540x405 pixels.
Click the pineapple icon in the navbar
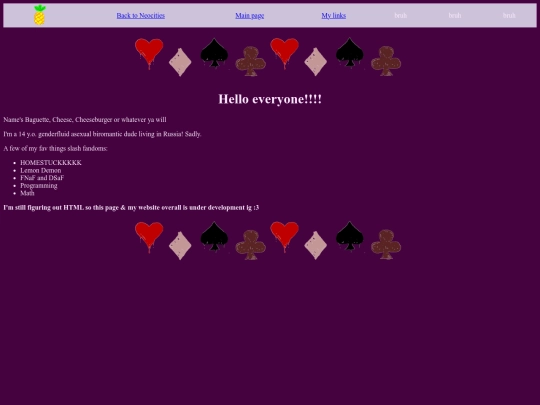click(x=40, y=15)
